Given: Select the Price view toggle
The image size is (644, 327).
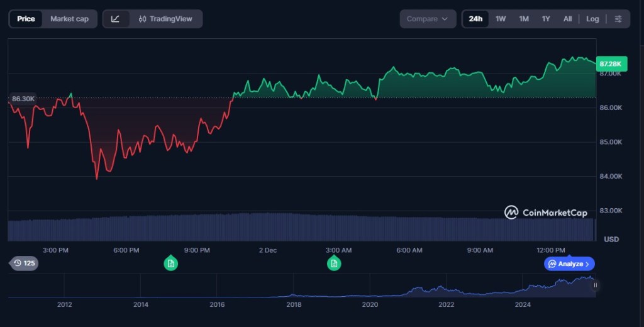Looking at the screenshot, I should click(x=26, y=19).
